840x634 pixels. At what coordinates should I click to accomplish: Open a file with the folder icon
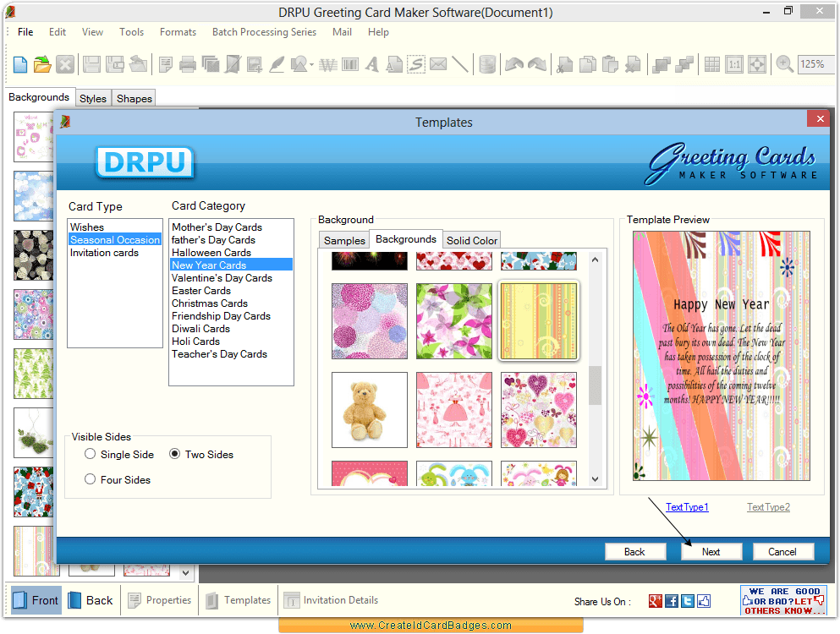[42, 65]
